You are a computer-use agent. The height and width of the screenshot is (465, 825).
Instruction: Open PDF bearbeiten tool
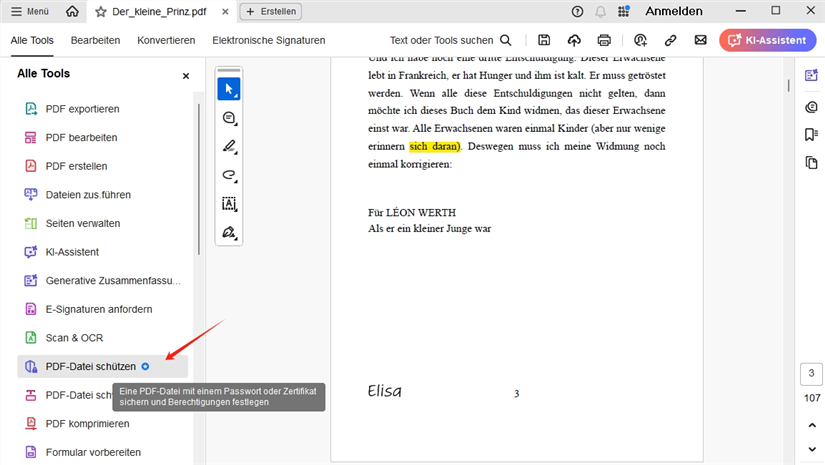click(103, 137)
